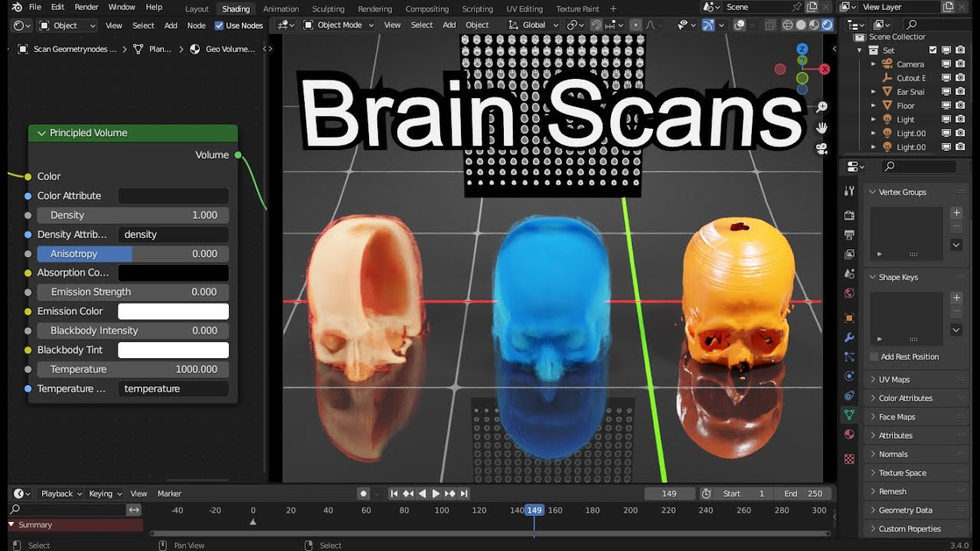Expand the UV Maps panel

click(x=872, y=380)
